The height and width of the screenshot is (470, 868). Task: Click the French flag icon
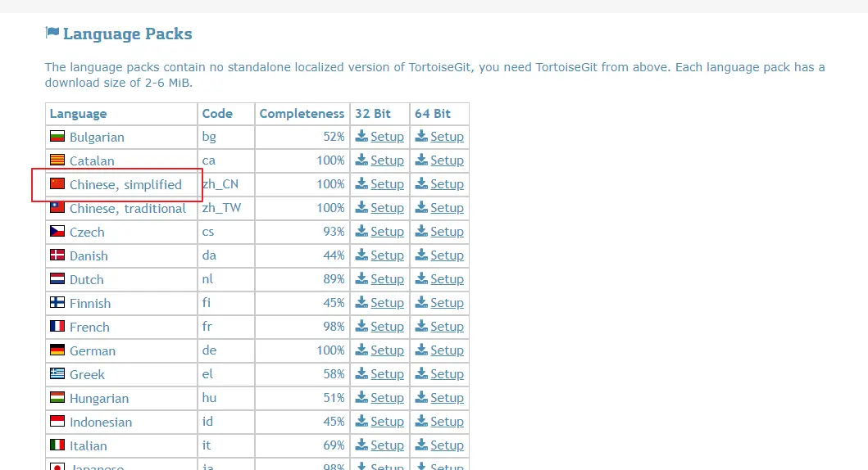point(57,326)
